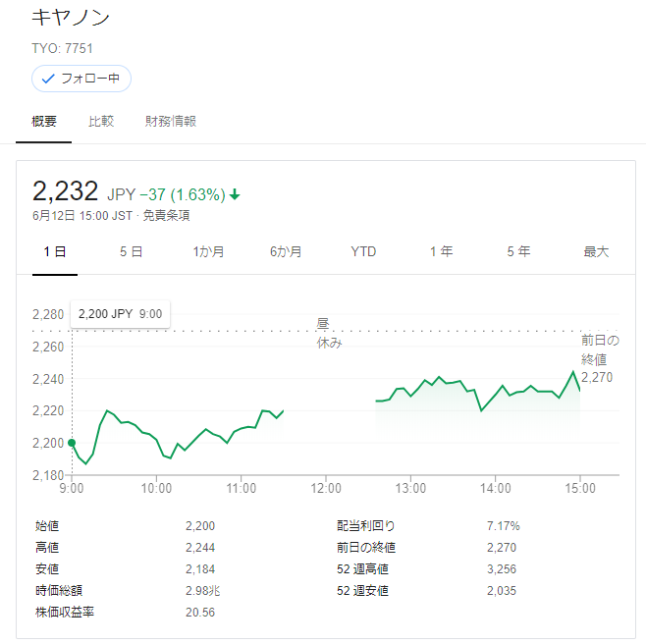Click the 配当利回り row label
The width and height of the screenshot is (646, 644).
(x=366, y=526)
